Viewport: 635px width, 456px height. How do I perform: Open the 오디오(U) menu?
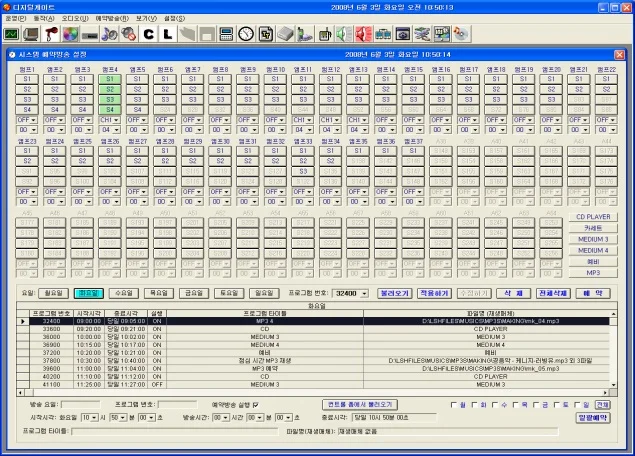click(75, 18)
